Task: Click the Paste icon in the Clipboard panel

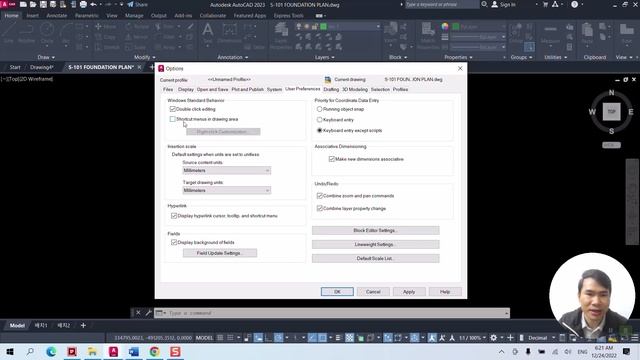Action: [587, 33]
